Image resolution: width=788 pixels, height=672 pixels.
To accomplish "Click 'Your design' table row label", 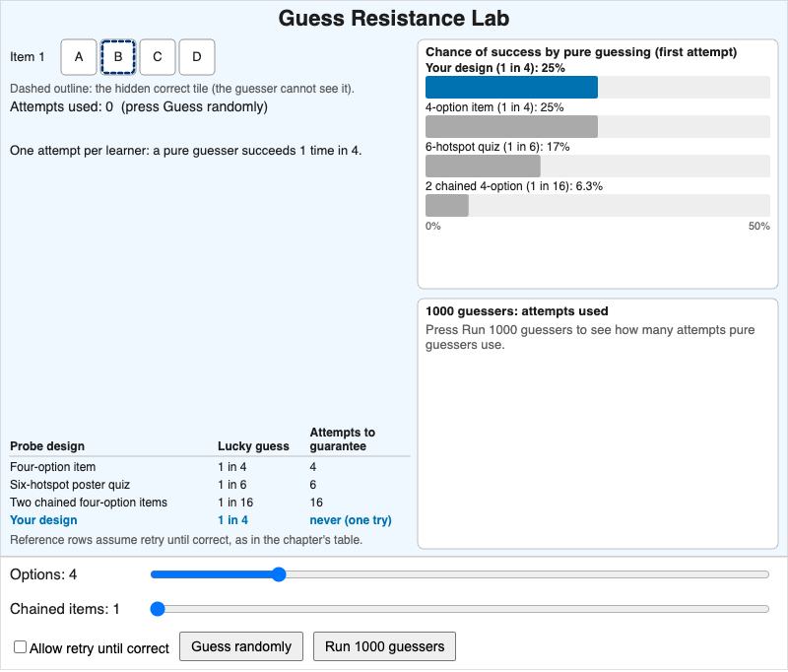I will (43, 520).
